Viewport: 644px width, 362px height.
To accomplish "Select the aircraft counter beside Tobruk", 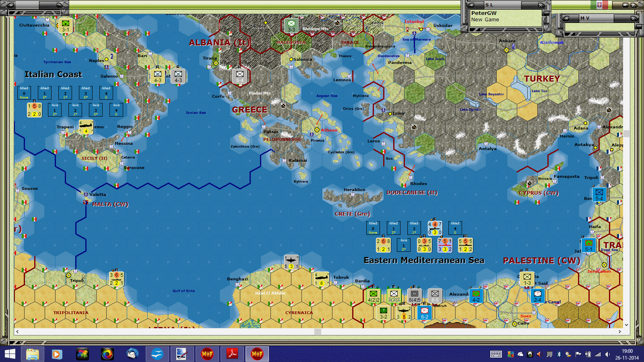I will (322, 279).
